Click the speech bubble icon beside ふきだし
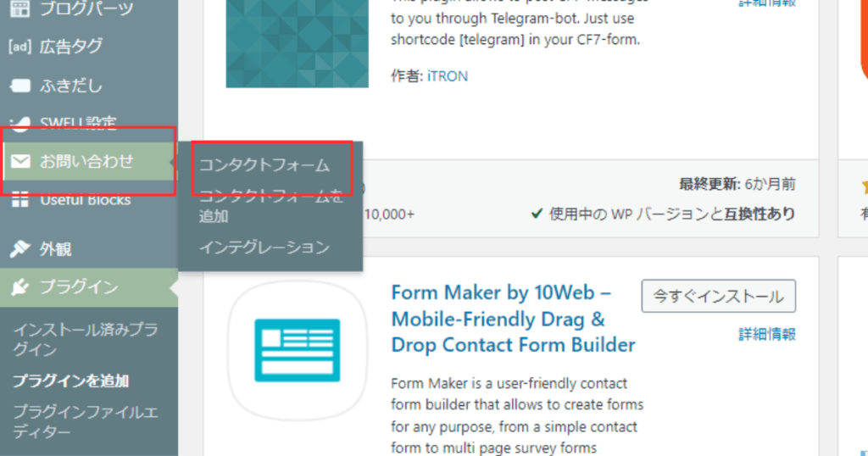 [x=20, y=86]
